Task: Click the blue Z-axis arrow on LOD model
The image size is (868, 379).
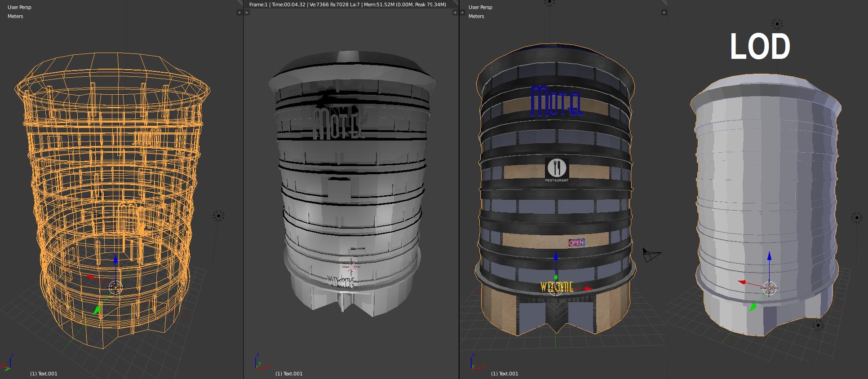Action: [769, 256]
